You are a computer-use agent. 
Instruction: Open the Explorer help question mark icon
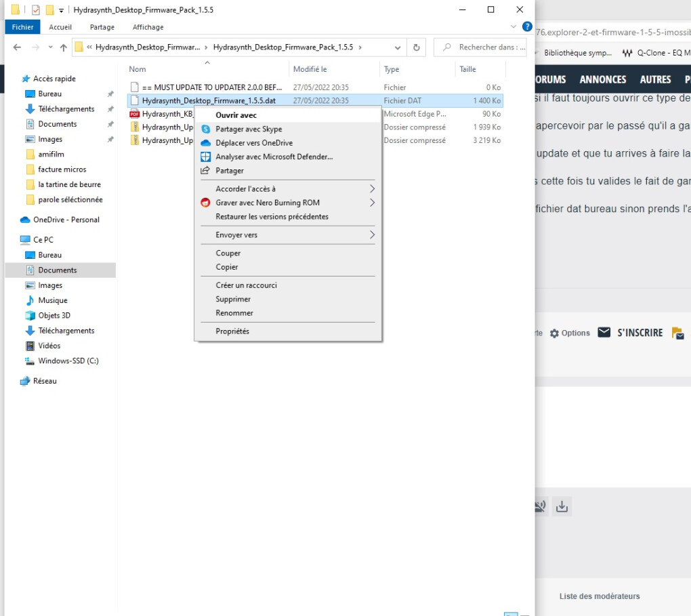click(526, 26)
